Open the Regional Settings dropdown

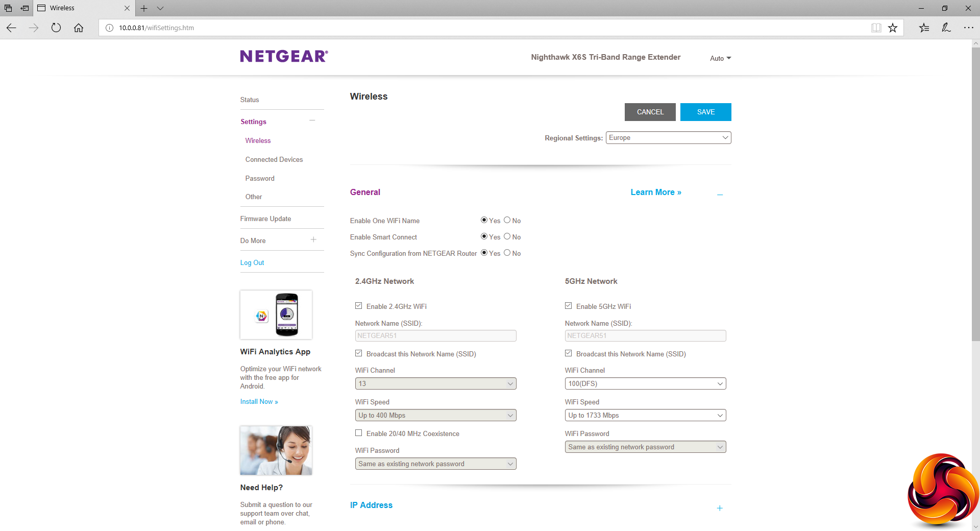668,138
